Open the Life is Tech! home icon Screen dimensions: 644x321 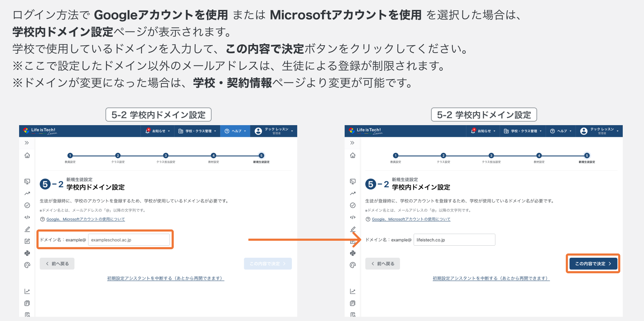(x=27, y=156)
